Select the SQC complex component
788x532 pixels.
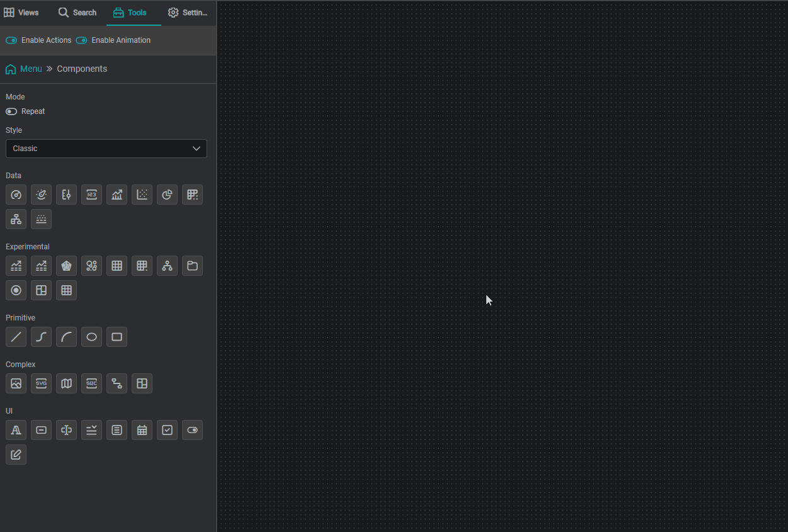(92, 383)
